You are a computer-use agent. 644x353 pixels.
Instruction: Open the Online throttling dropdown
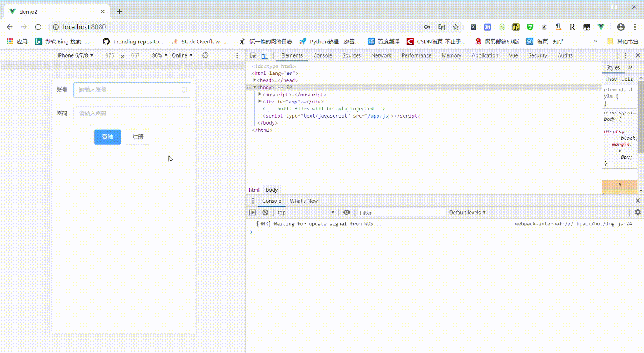182,55
